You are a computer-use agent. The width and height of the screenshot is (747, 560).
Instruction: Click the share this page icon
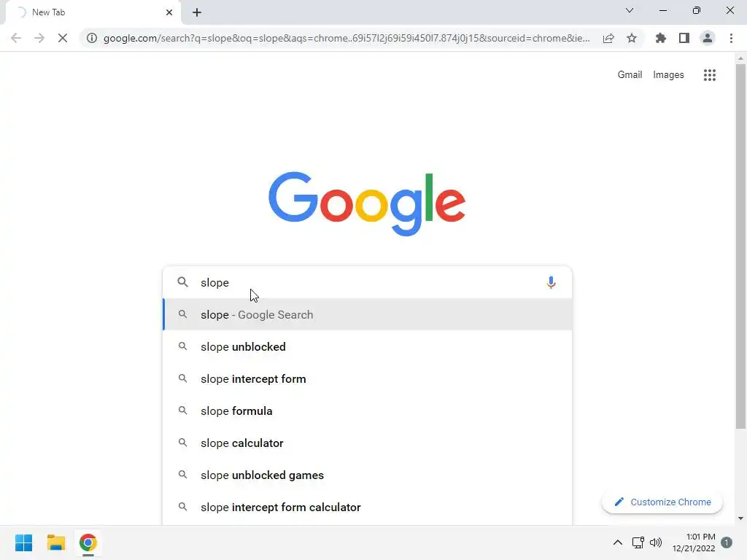(608, 38)
